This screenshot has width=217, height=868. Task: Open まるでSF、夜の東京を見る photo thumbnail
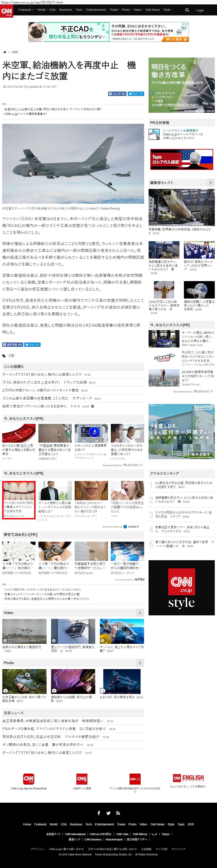(x=122, y=682)
